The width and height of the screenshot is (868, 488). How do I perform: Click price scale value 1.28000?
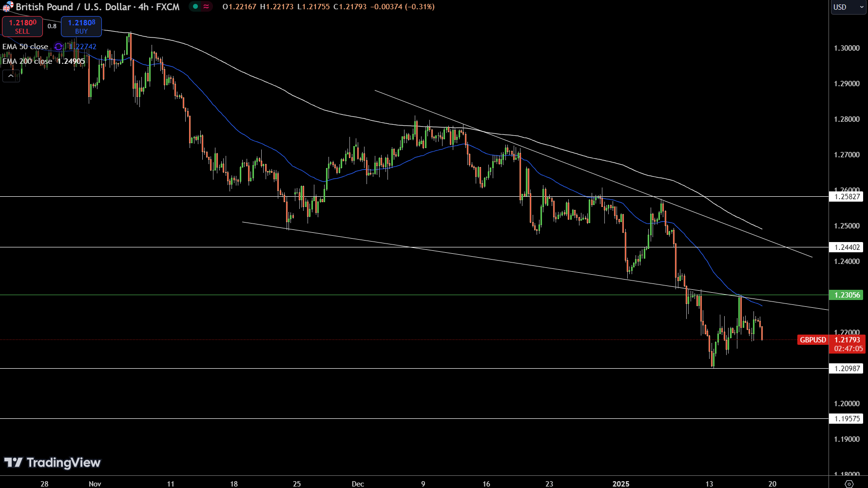[x=847, y=119]
